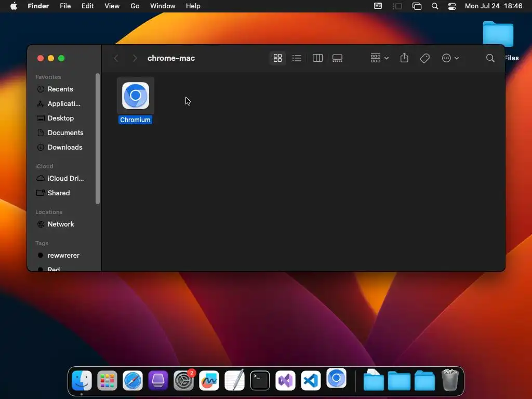Image resolution: width=532 pixels, height=399 pixels.
Task: Open iCloud Drive in the sidebar
Action: click(65, 178)
